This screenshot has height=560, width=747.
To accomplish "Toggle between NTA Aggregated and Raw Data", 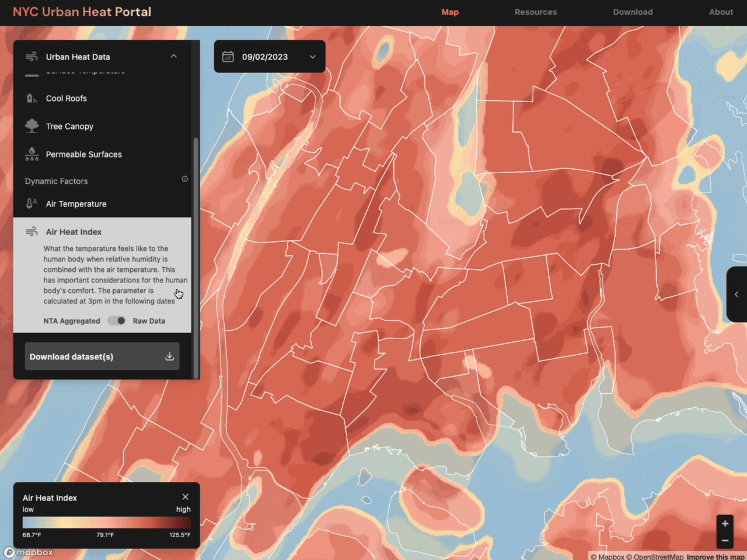I will 117,321.
